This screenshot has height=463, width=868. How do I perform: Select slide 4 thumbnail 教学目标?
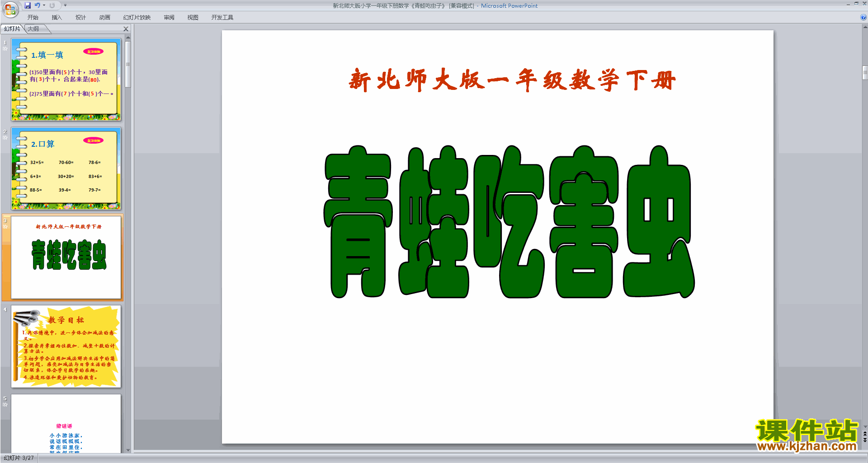pos(66,346)
